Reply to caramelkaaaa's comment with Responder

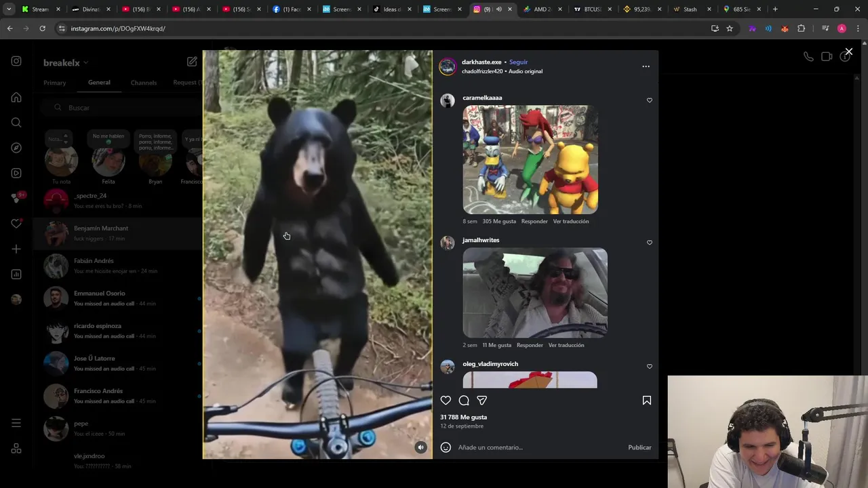pos(534,222)
